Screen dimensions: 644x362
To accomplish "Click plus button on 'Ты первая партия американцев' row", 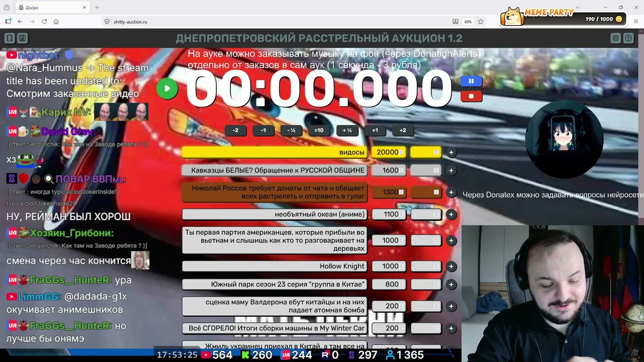I will point(451,240).
